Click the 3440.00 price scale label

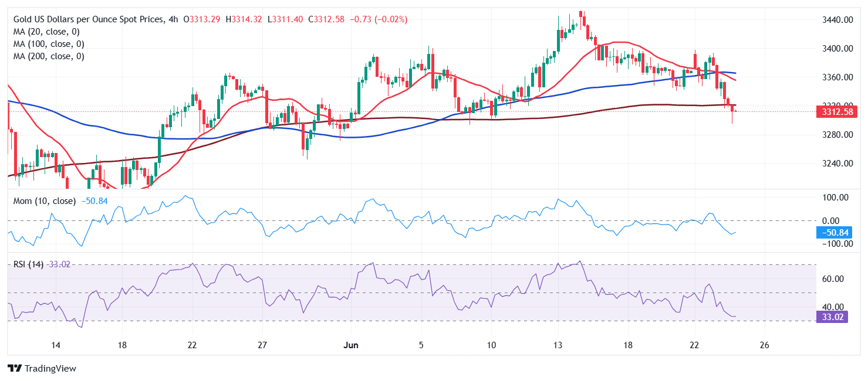[x=837, y=20]
